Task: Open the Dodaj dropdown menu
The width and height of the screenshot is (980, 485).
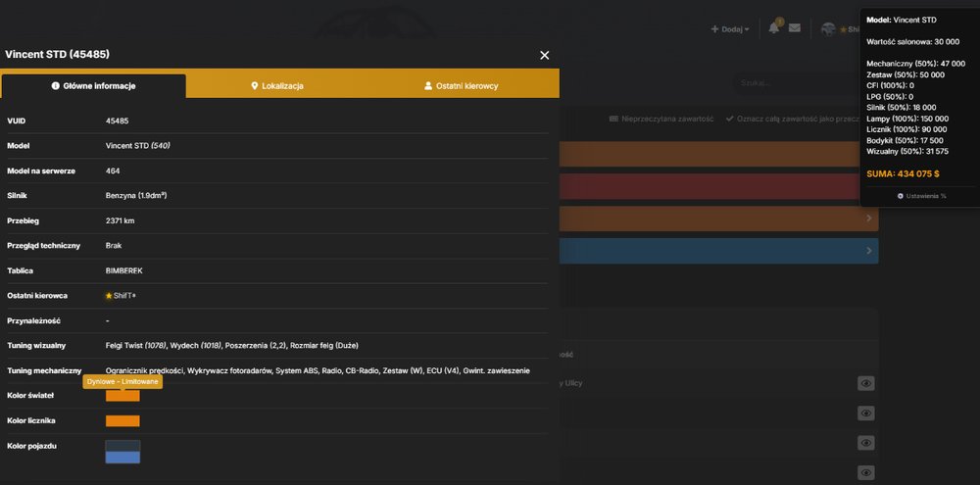Action: tap(730, 29)
